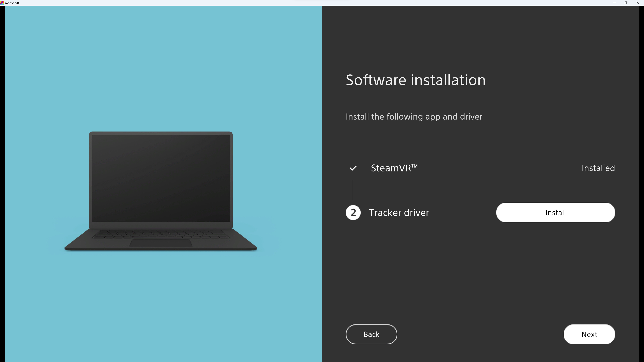Proceed by clicking the Next button
This screenshot has width=644, height=362.
click(589, 334)
